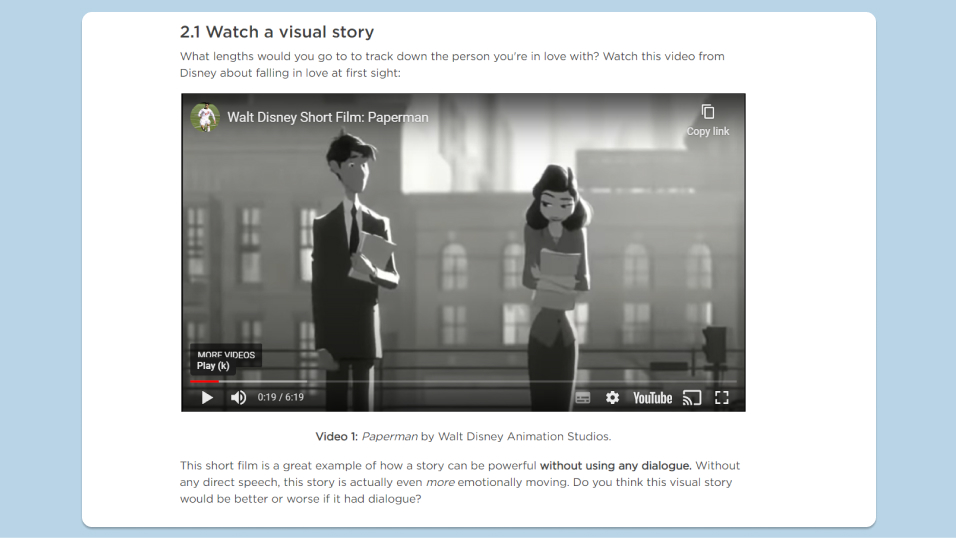Open the video settings gear
Screen dimensions: 956x538
(x=612, y=398)
